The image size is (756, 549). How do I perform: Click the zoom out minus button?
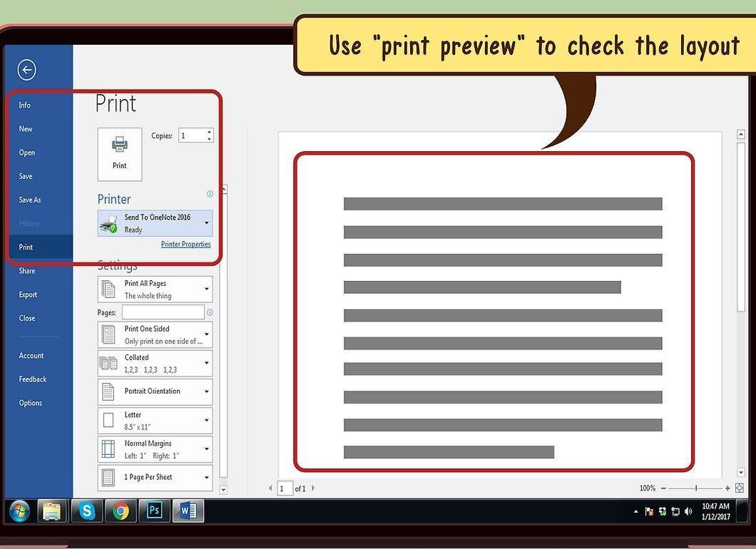(x=663, y=488)
